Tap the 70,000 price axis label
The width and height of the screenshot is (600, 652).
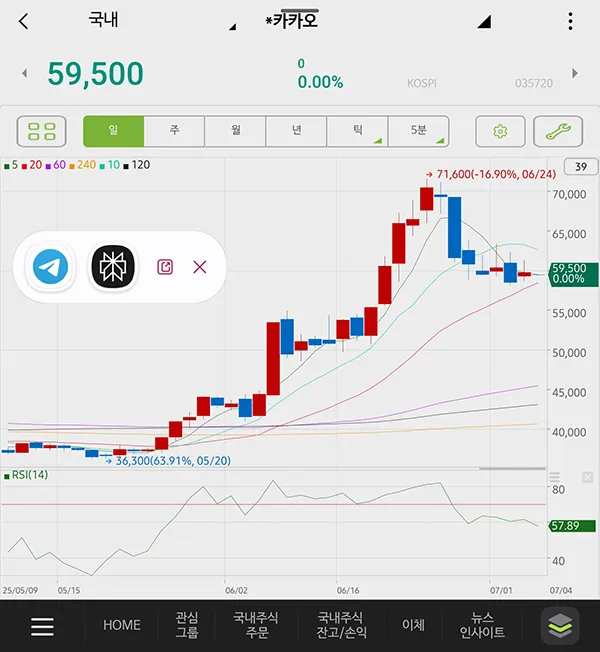[569, 194]
